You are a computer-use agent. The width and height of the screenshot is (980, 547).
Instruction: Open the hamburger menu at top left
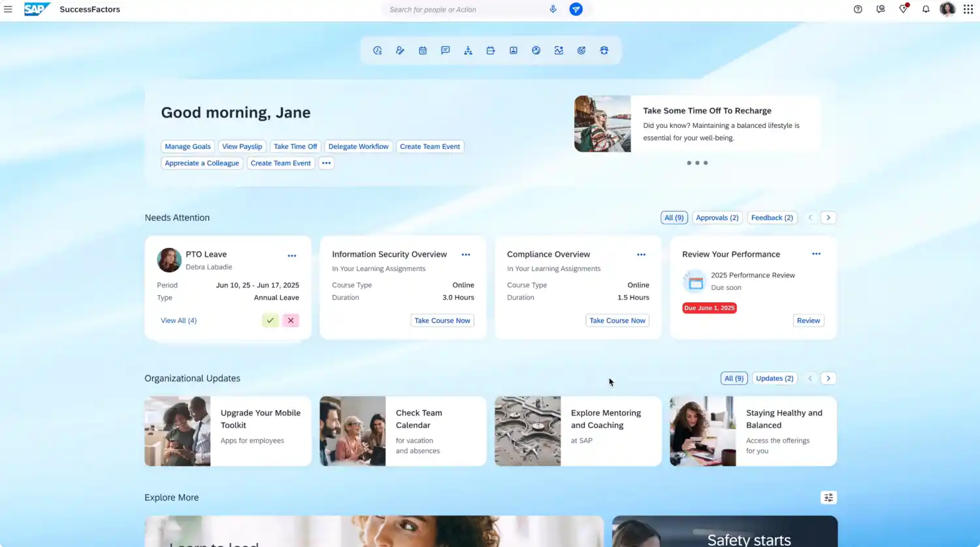8,9
